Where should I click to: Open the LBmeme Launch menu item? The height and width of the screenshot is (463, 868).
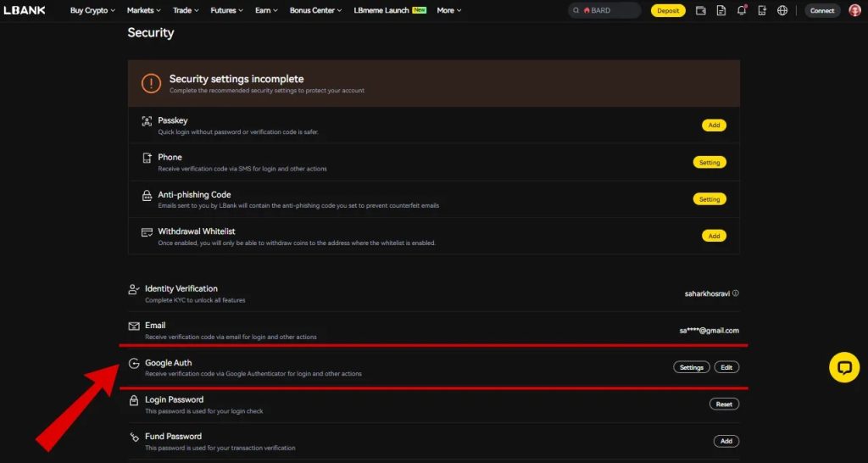click(390, 10)
